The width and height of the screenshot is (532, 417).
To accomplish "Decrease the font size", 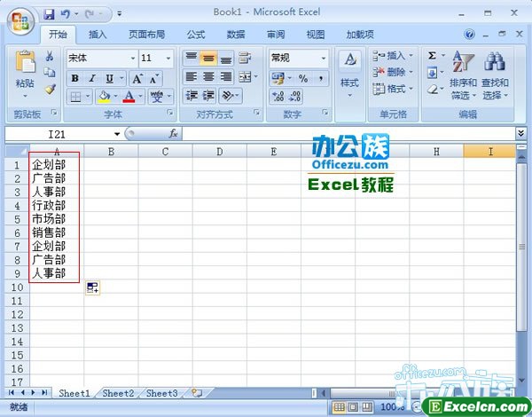I will (x=154, y=79).
